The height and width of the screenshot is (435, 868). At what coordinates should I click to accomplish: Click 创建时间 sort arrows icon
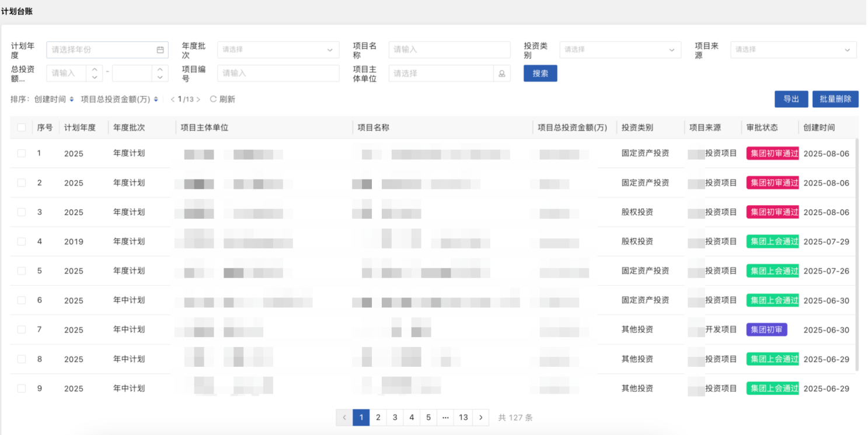click(x=72, y=100)
